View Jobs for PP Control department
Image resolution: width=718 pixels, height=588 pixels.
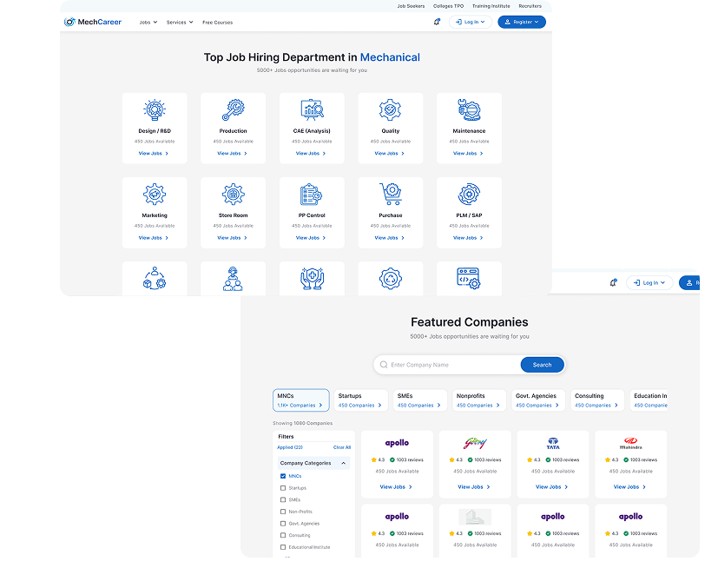click(x=311, y=238)
